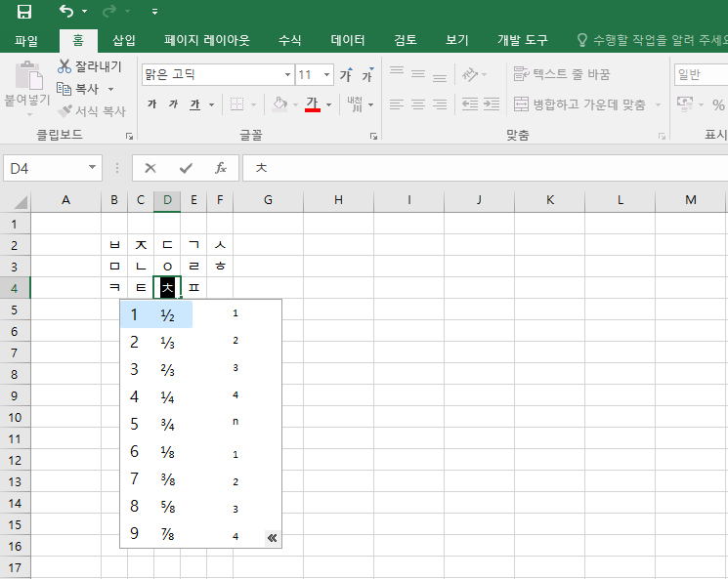The height and width of the screenshot is (579, 728).
Task: Click 텍스트 줄 바꿈 wrap text
Action: [562, 74]
